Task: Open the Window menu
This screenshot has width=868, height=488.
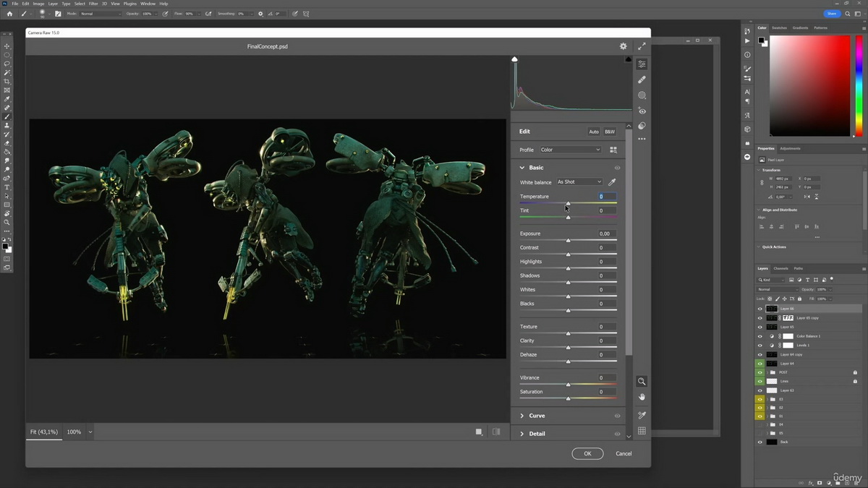Action: 148,4
